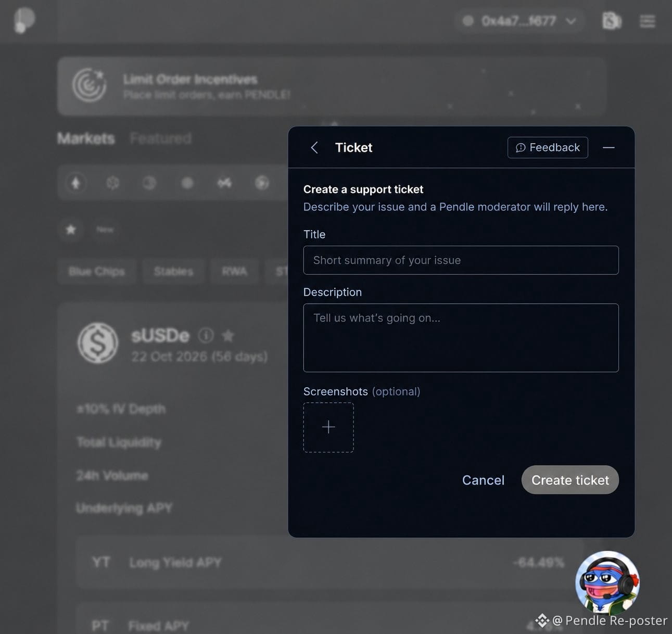Open the Feedback button in ticket panel
The width and height of the screenshot is (672, 634).
(x=548, y=148)
